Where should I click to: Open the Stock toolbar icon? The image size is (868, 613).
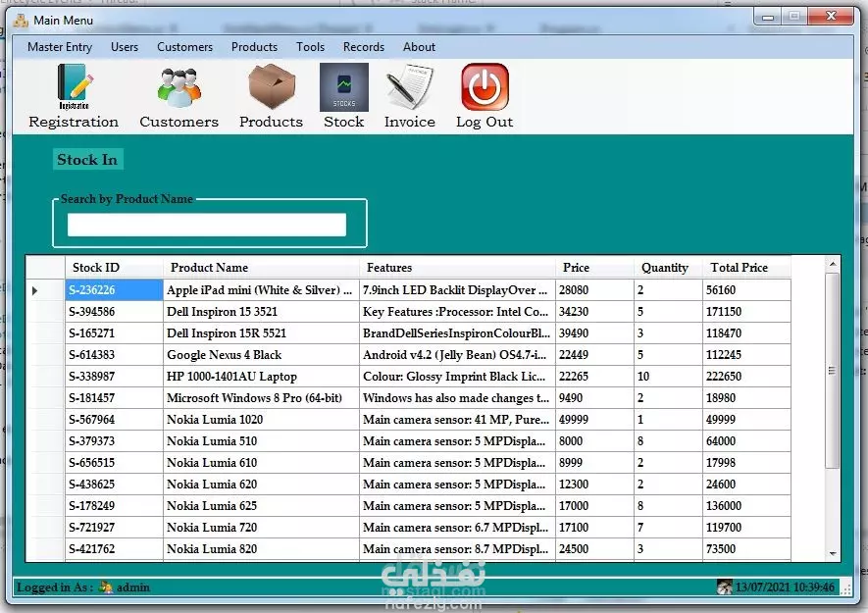[x=344, y=87]
